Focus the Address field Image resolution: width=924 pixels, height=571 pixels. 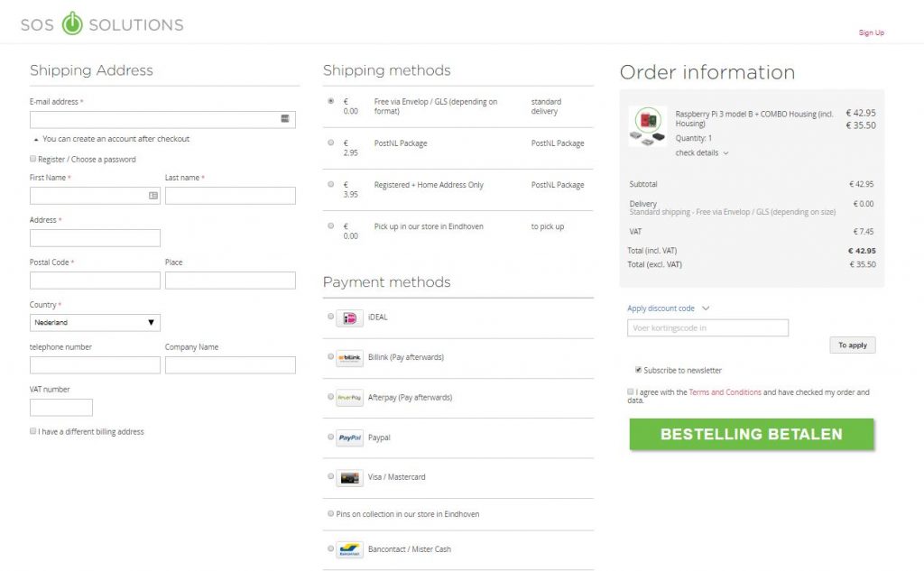95,238
